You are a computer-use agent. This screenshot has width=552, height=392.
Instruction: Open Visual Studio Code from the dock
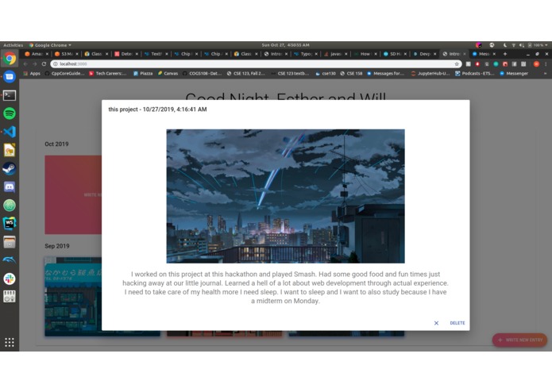pyautogui.click(x=10, y=132)
